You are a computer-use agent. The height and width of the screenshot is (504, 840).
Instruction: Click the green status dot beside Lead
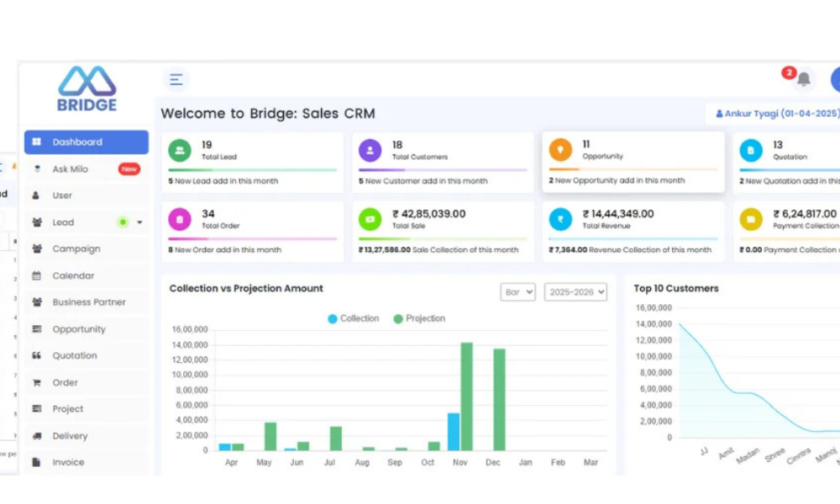(123, 223)
